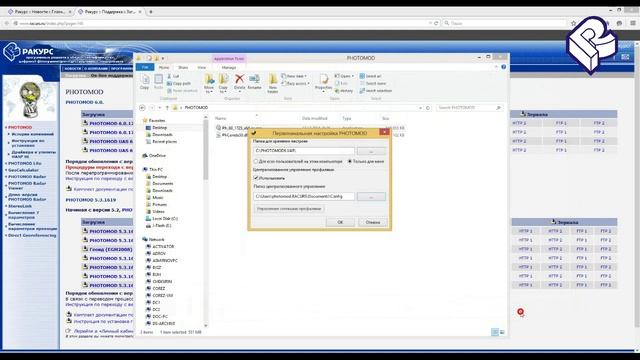Switch to the Explorer View tab
Image resolution: width=640 pixels, height=360 pixels.
coord(202,67)
